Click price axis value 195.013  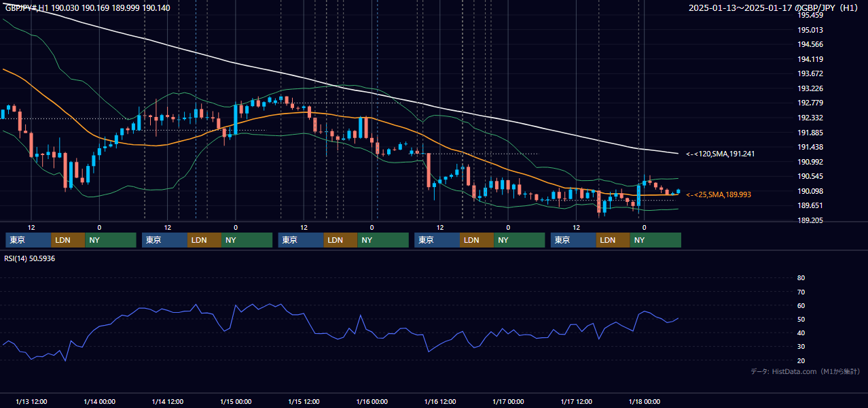click(x=810, y=30)
